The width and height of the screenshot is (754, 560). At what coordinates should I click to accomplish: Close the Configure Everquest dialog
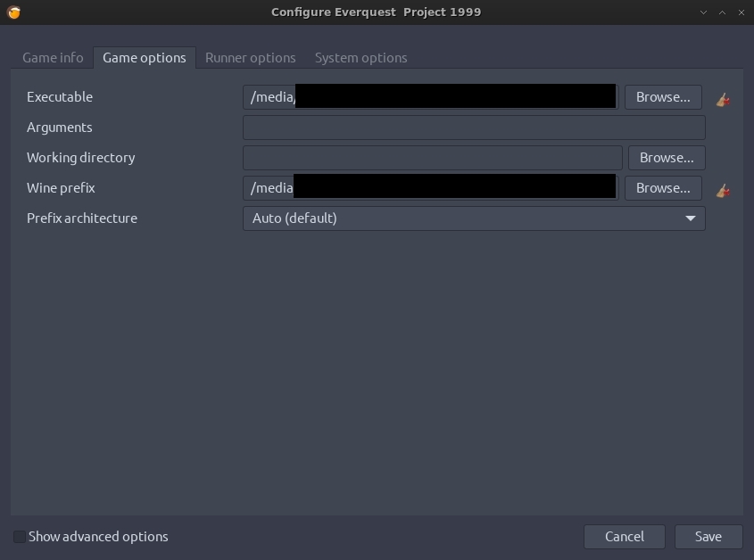click(x=741, y=12)
